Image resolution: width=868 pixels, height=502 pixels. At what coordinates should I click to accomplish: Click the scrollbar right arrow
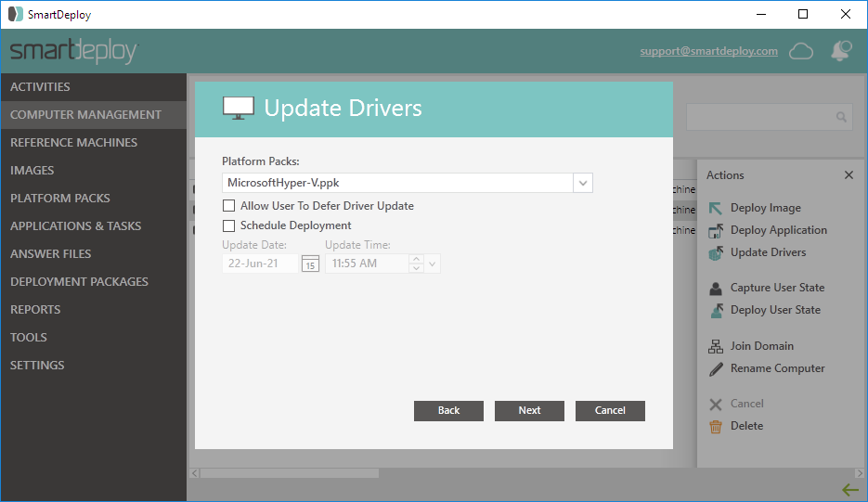pyautogui.click(x=859, y=473)
